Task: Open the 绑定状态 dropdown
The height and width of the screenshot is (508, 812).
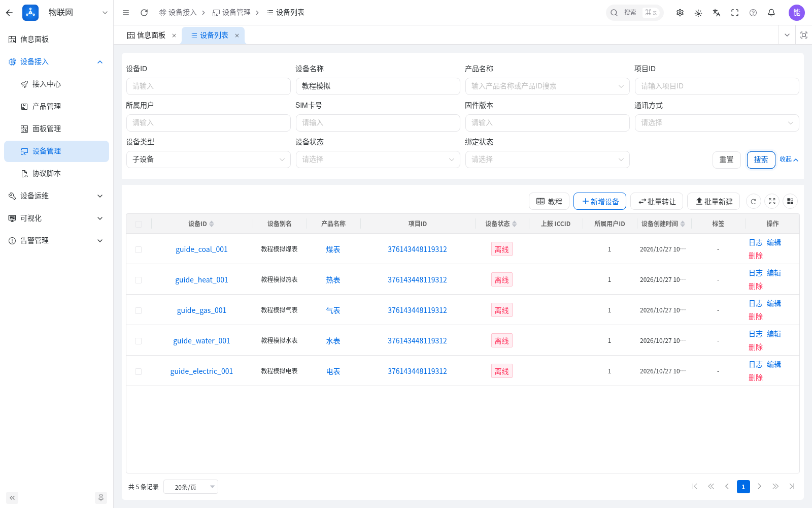Action: coord(547,160)
